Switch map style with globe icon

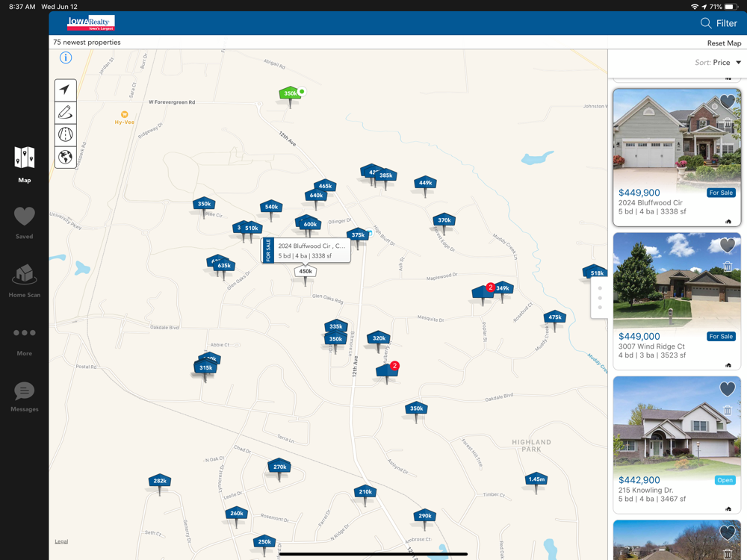coord(65,157)
